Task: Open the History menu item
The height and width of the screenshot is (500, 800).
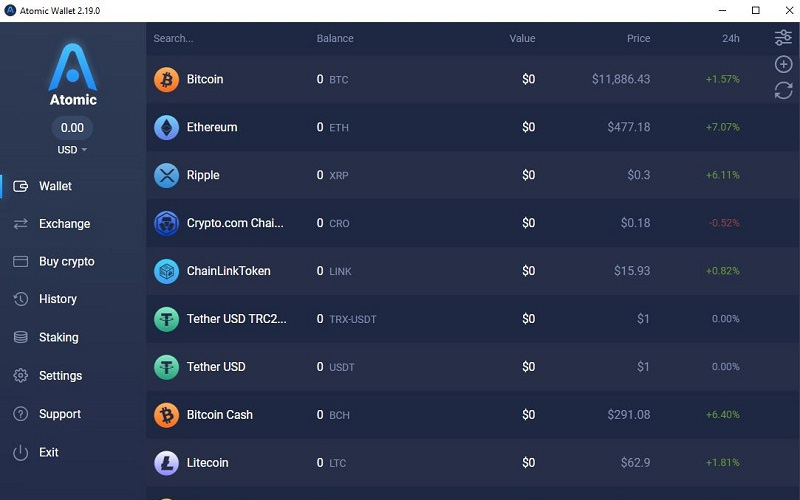Action: [58, 299]
